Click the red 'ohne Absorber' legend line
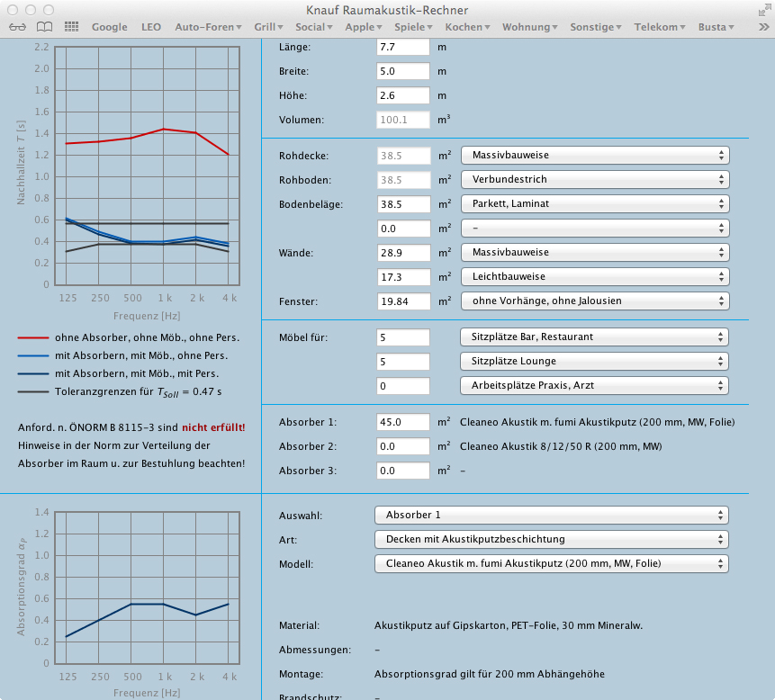775x700 pixels. [32, 337]
